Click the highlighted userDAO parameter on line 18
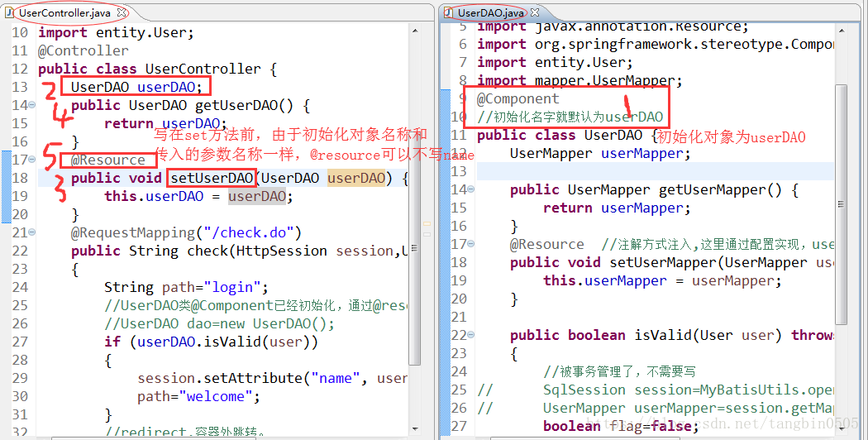The height and width of the screenshot is (440, 868). [x=356, y=178]
